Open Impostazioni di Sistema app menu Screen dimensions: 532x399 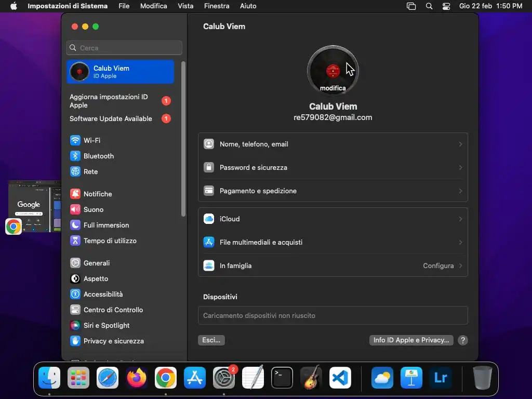point(68,6)
